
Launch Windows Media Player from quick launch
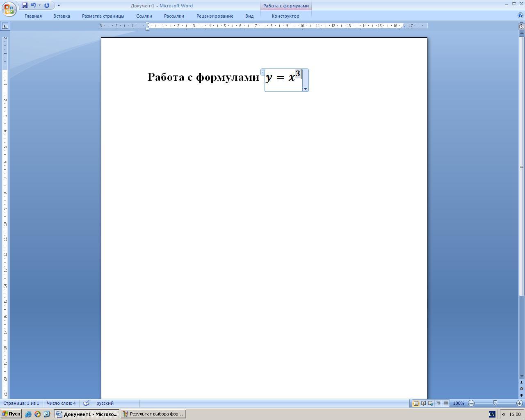coord(37,414)
